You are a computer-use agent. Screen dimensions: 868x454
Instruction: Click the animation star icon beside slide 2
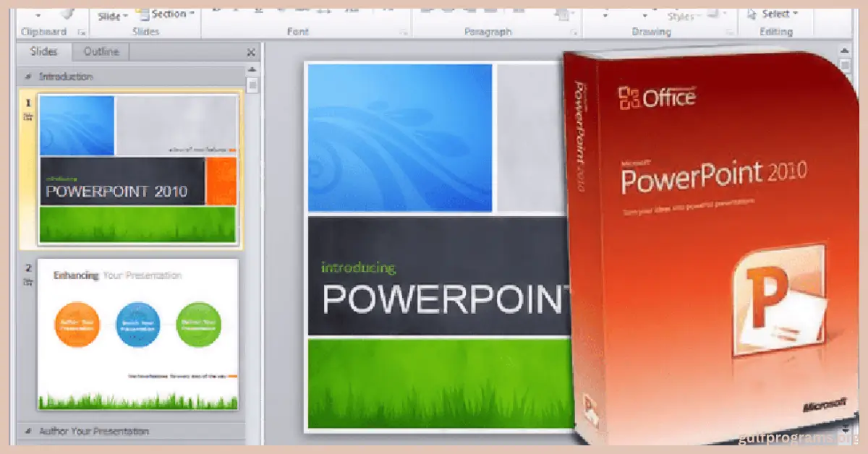(x=29, y=280)
